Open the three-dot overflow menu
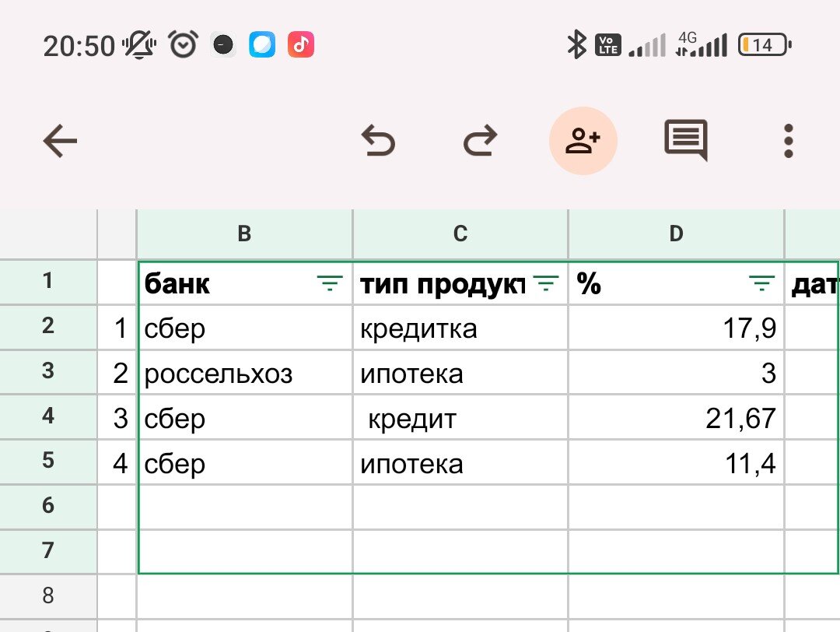This screenshot has width=840, height=632. [x=788, y=141]
